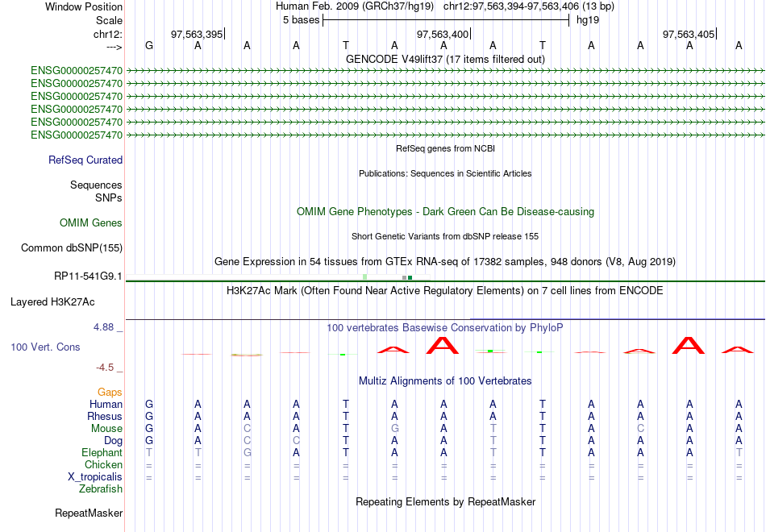Click the dark green GTEx expression bar
766x532 pixels.
(x=410, y=277)
